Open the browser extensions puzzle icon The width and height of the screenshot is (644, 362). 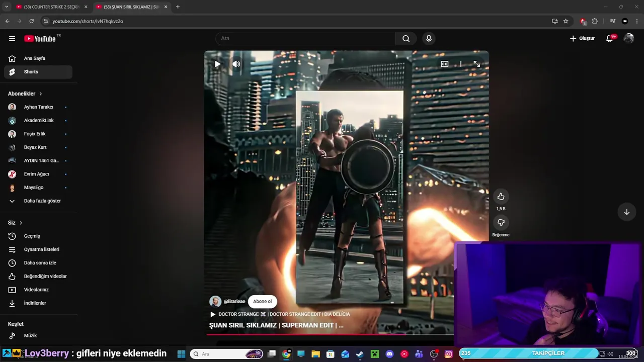[x=595, y=21]
